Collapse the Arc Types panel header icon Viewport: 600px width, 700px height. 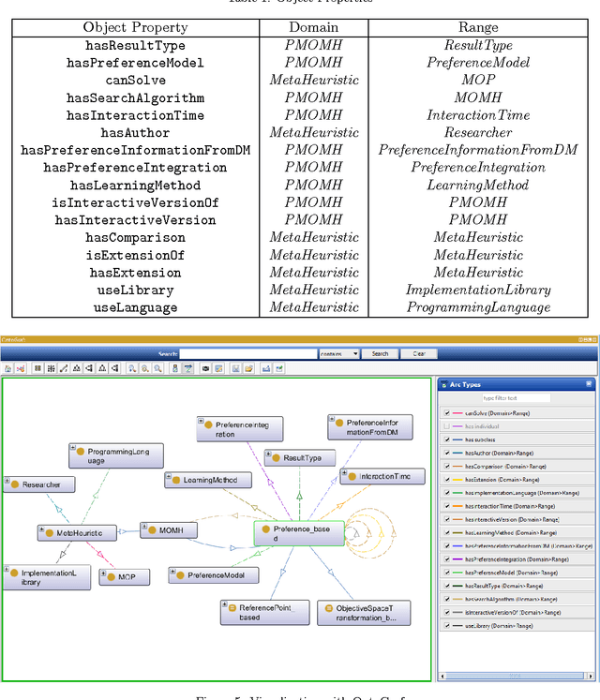[x=589, y=384]
